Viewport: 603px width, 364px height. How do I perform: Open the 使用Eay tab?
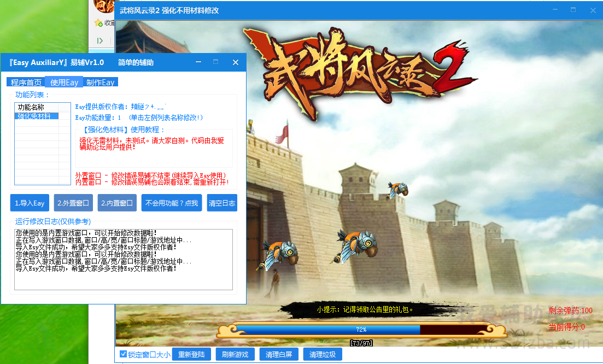click(64, 83)
